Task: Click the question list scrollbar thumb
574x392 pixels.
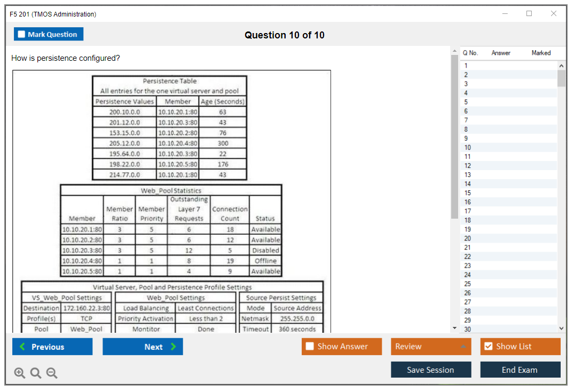Action: (x=561, y=78)
